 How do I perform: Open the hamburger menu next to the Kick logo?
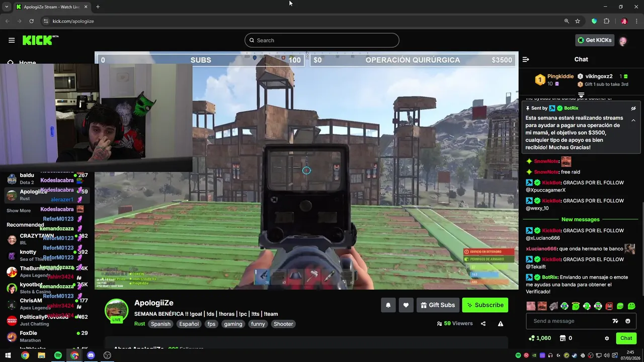12,40
